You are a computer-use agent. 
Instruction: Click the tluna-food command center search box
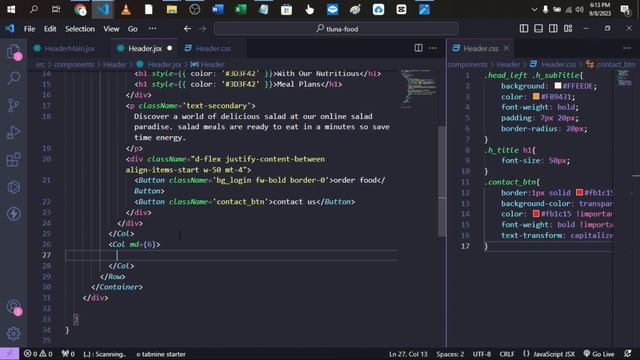click(336, 29)
